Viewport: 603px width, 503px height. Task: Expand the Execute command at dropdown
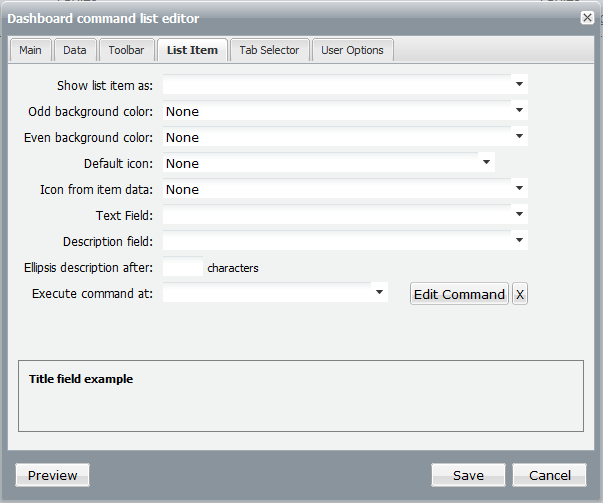379,292
